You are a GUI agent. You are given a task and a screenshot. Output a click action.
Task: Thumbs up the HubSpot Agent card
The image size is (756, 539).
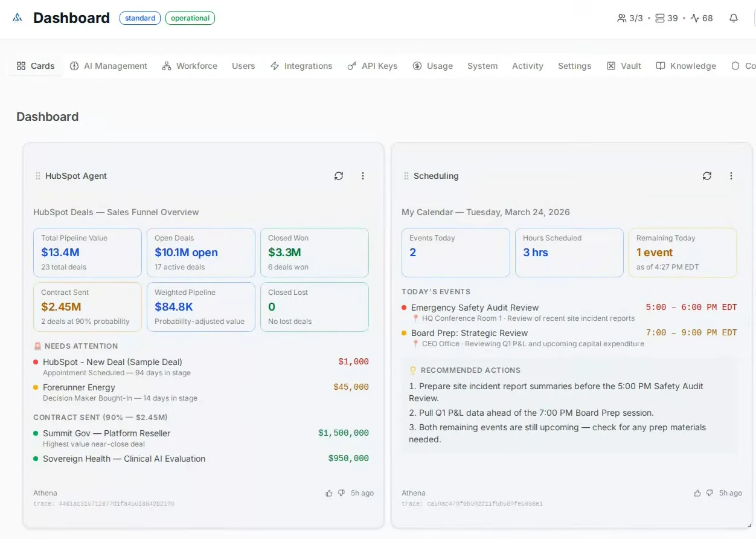(x=329, y=493)
